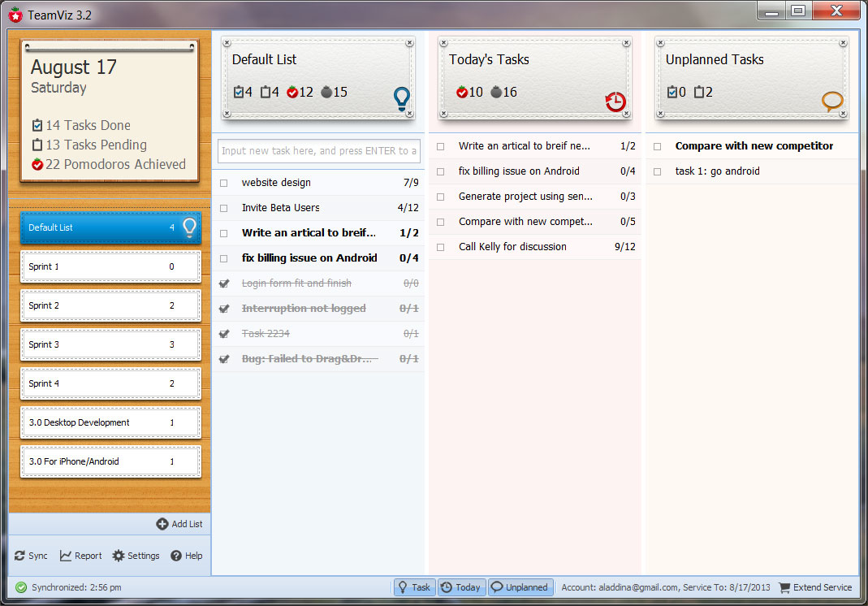Image resolution: width=868 pixels, height=606 pixels.
Task: Uncheck the 'Task 2234' completed checkbox
Action: coord(224,334)
